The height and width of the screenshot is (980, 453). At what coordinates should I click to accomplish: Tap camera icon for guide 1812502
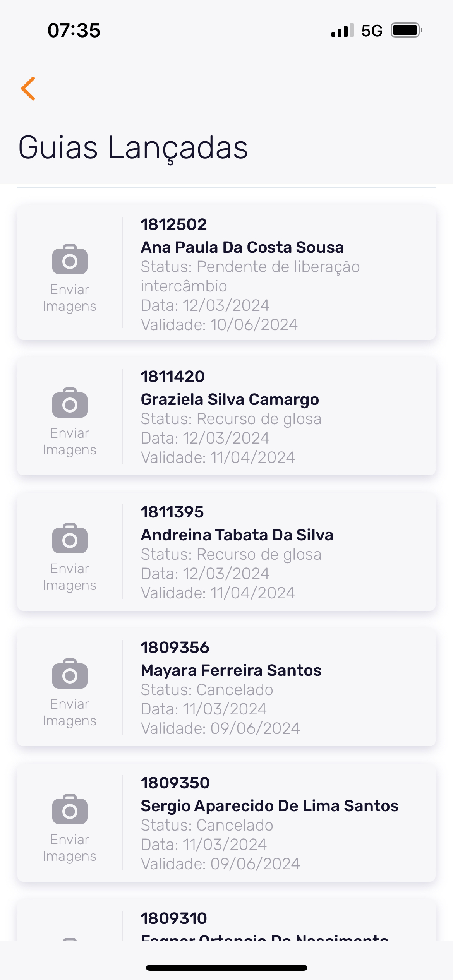click(70, 259)
